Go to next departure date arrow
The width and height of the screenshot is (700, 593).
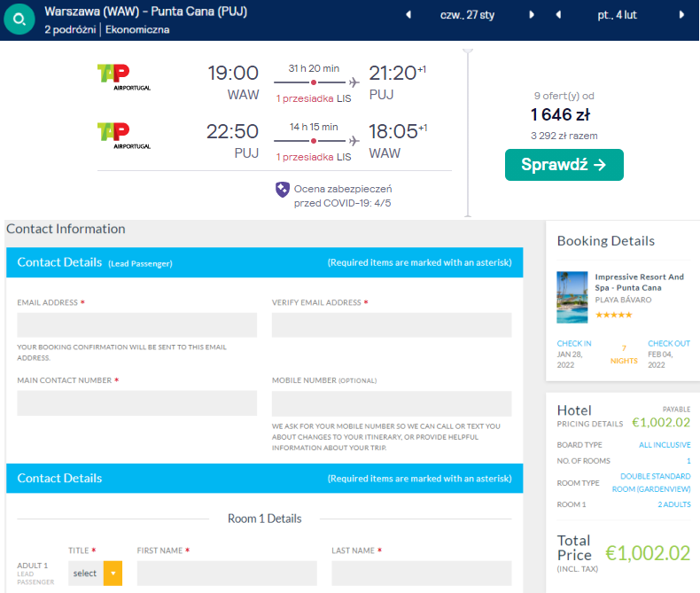pyautogui.click(x=532, y=15)
